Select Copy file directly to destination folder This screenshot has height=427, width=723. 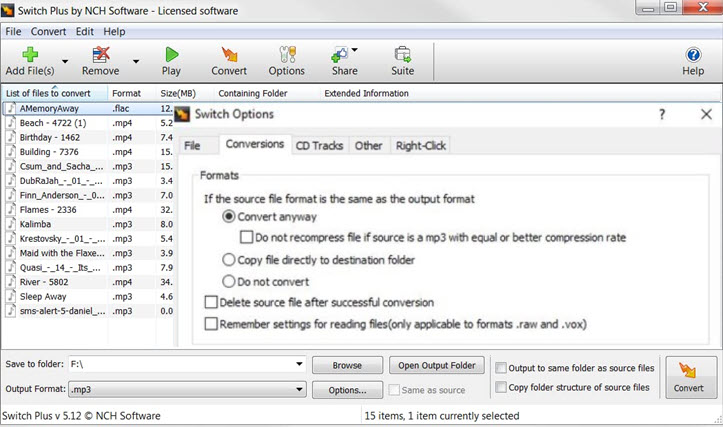click(x=229, y=260)
